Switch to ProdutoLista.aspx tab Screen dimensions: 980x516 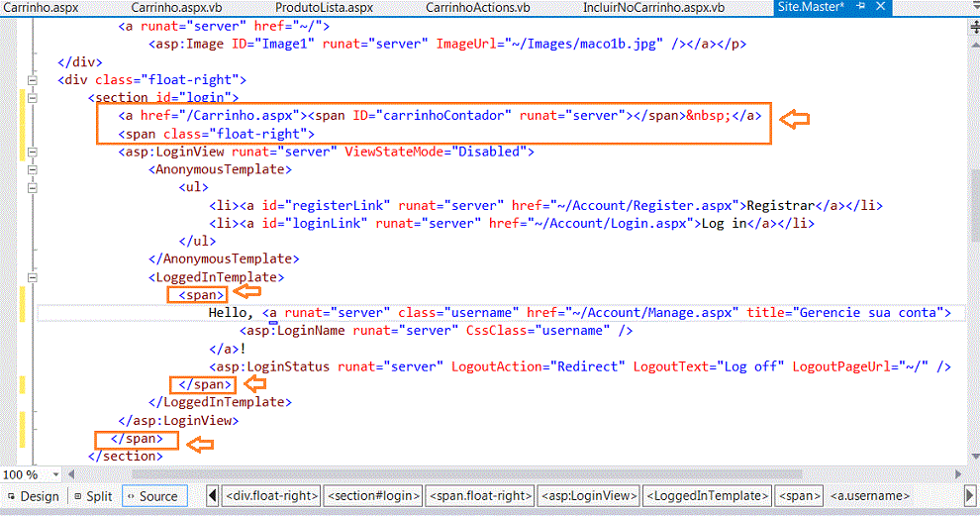[x=324, y=8]
